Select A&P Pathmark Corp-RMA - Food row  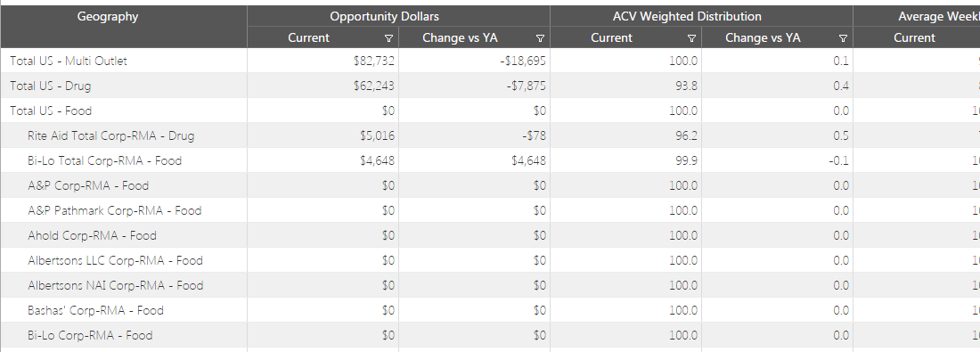click(490, 210)
